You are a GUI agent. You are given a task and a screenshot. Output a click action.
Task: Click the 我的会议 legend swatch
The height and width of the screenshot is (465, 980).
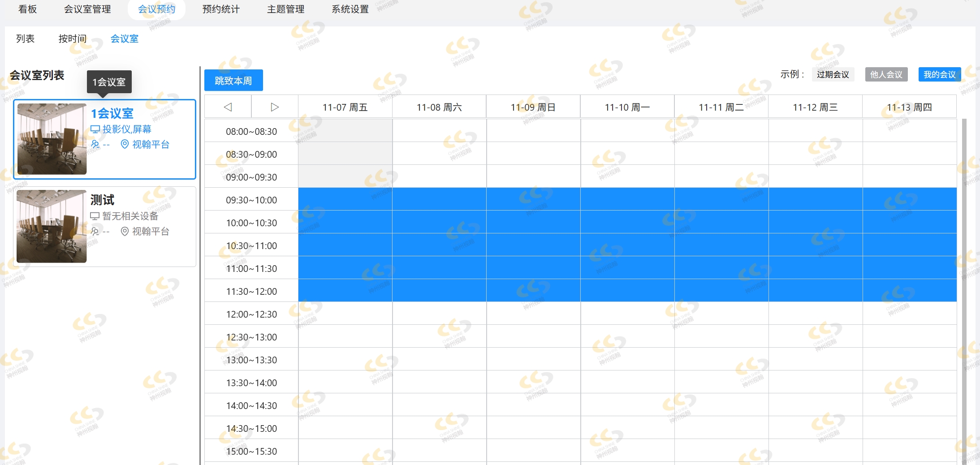pyautogui.click(x=939, y=74)
